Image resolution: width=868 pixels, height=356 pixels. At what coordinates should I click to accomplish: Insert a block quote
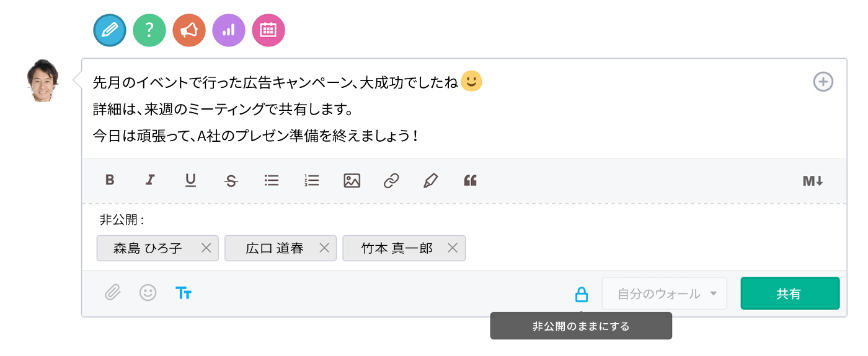(x=470, y=180)
